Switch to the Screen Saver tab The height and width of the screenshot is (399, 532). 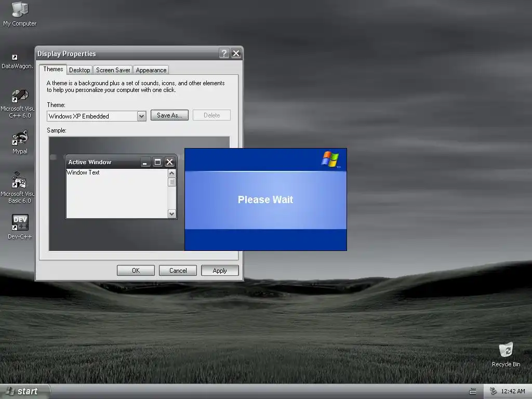(113, 70)
